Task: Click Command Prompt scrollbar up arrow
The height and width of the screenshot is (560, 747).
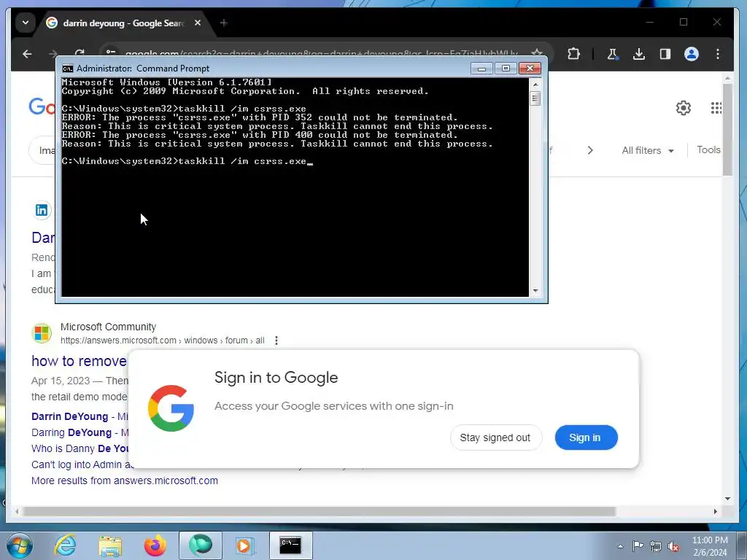Action: (x=535, y=85)
